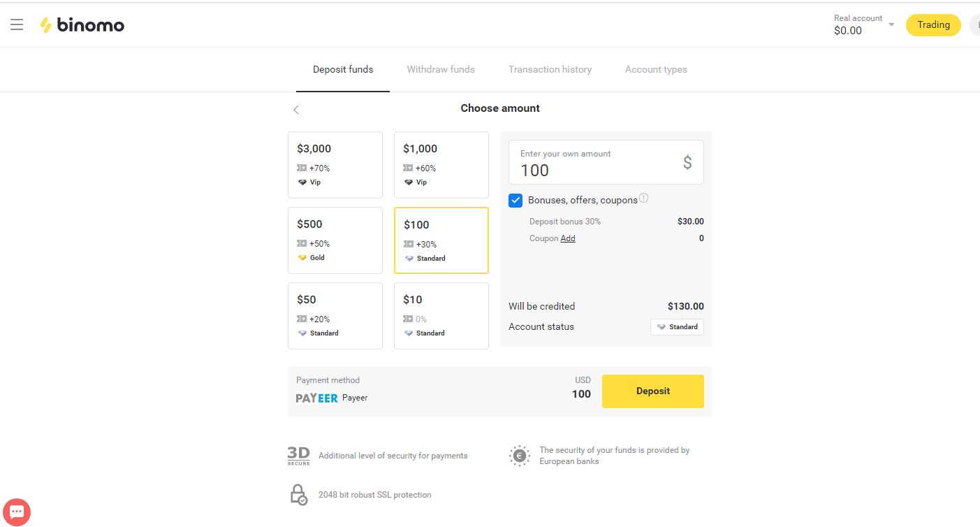Screen dimensions: 980x527
Task: Open the Account status Standard selector
Action: [677, 326]
